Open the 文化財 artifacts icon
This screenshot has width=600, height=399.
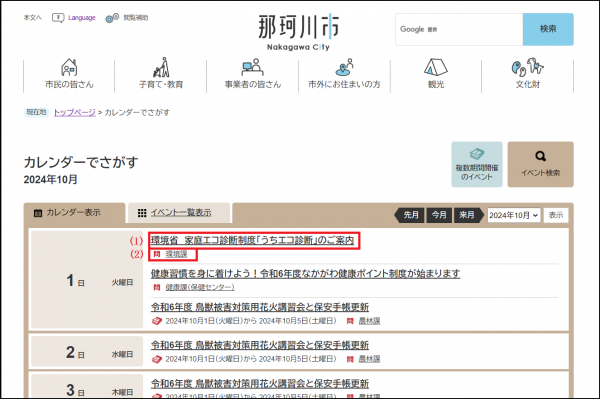[528, 67]
